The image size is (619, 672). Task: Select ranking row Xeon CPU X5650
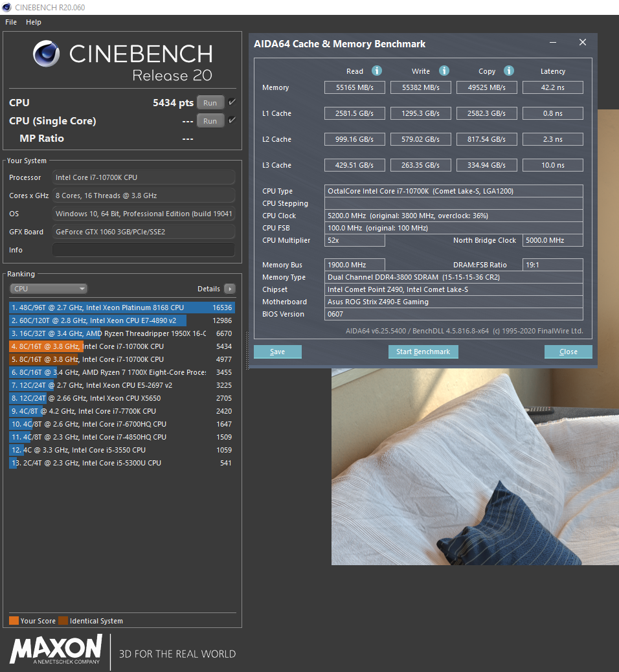(122, 398)
